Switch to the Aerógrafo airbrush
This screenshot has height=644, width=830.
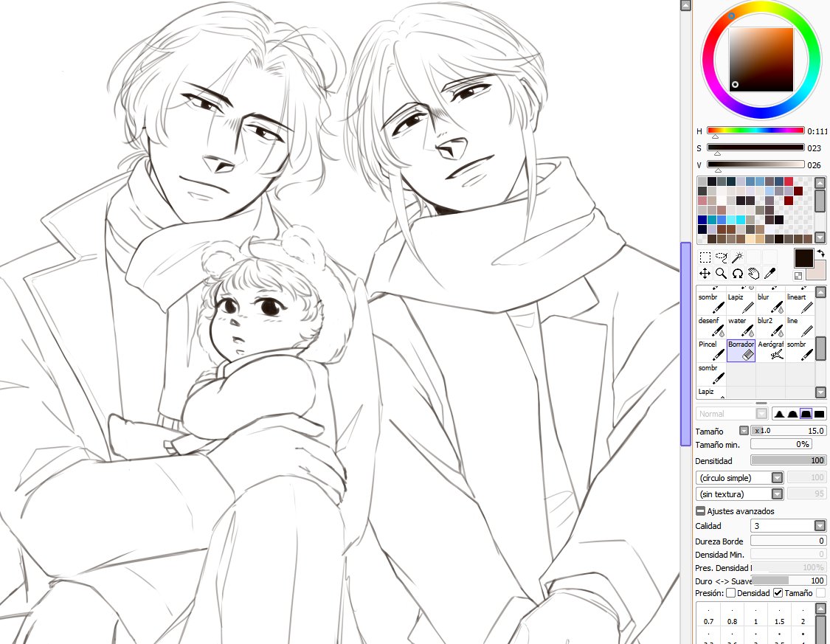pyautogui.click(x=772, y=350)
